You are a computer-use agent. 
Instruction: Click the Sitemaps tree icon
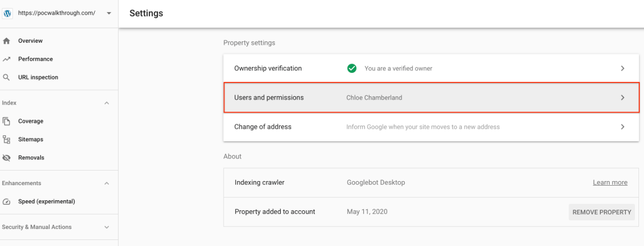pyautogui.click(x=7, y=139)
